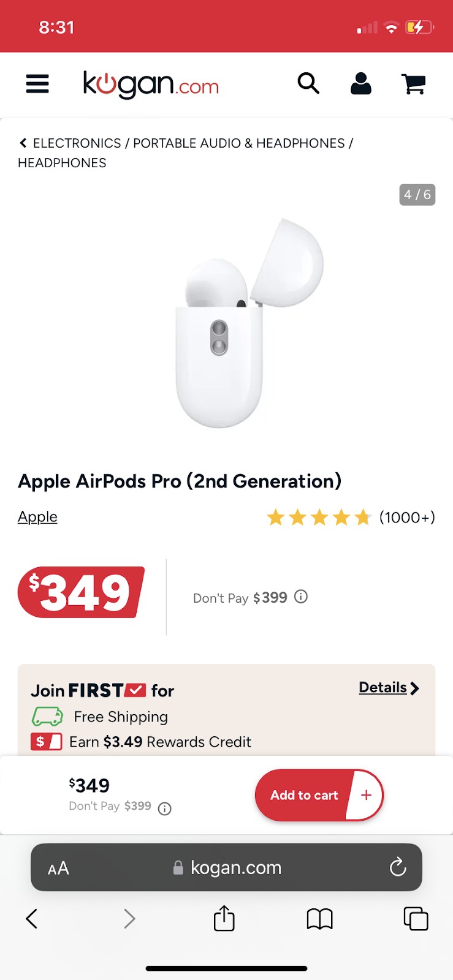Viewport: 453px width, 980px height.
Task: Tap the info icon in the sticky price bar
Action: [x=164, y=809]
